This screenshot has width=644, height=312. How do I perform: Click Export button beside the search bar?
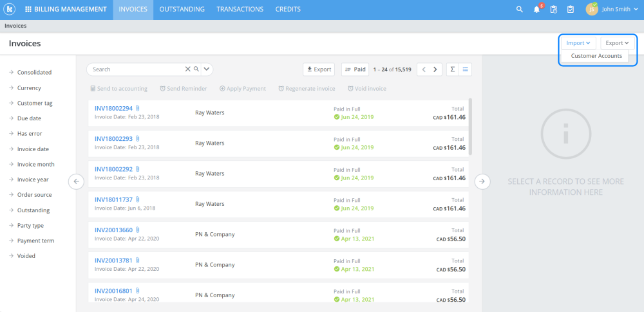click(319, 69)
